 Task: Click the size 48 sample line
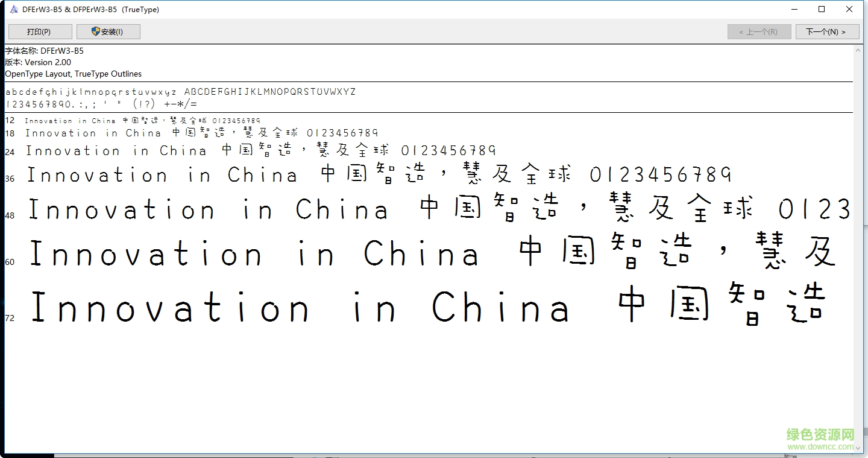click(x=439, y=209)
